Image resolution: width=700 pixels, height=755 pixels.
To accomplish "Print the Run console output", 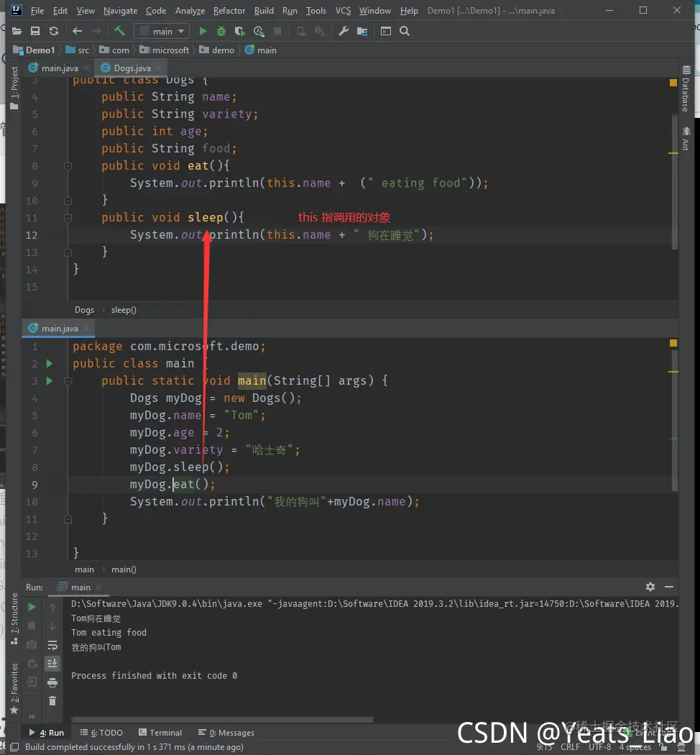I will pos(52,682).
